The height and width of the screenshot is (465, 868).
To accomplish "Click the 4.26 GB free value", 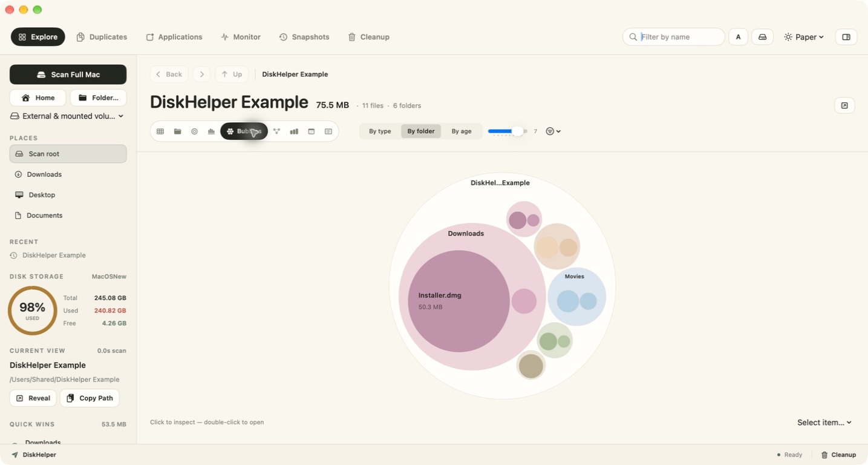I will point(114,323).
